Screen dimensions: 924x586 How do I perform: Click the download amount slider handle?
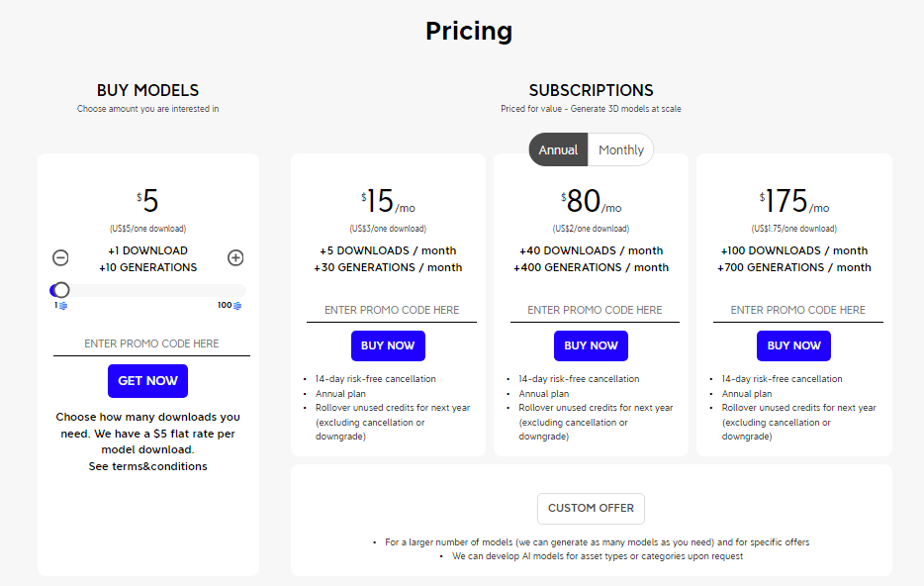[x=61, y=289]
